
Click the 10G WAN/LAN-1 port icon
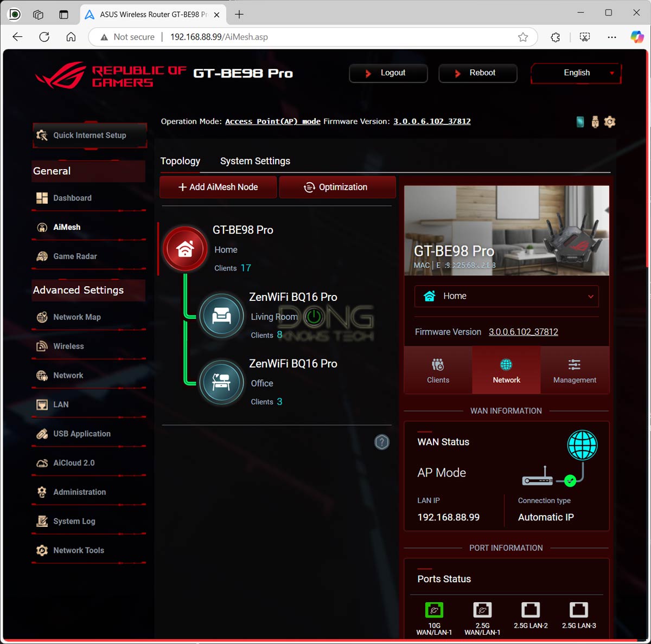pyautogui.click(x=434, y=610)
